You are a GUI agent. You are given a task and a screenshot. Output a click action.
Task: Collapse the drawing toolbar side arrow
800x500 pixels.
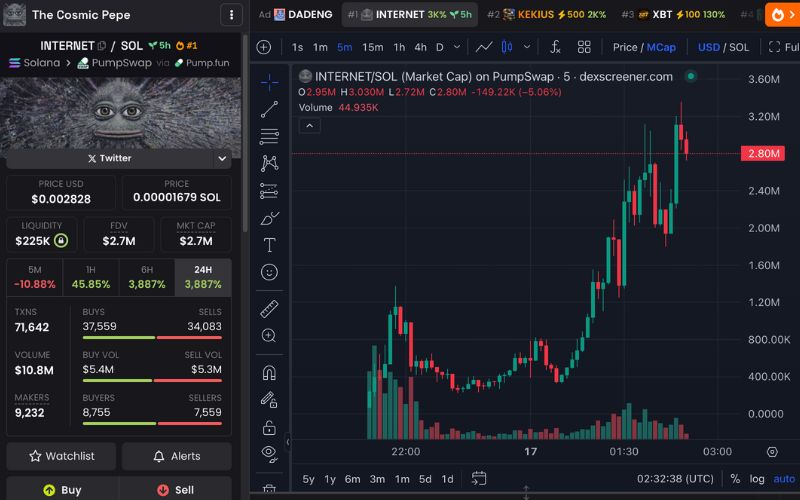pos(287,442)
